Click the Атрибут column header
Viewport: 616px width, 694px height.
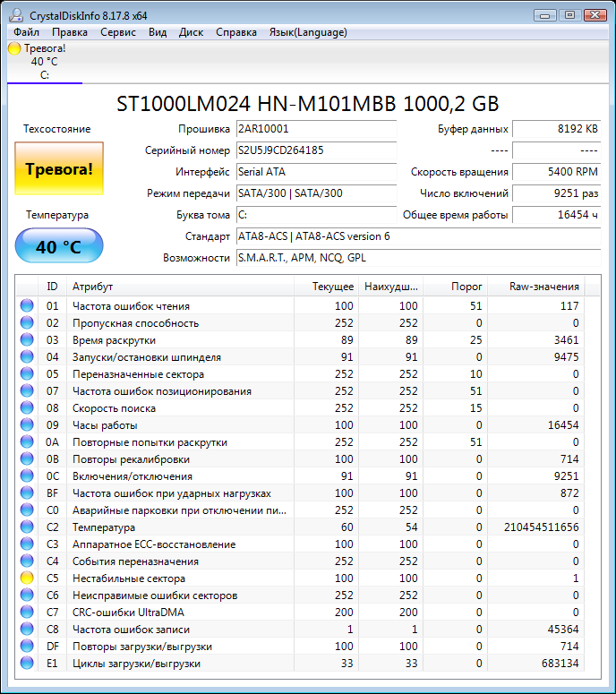point(180,287)
